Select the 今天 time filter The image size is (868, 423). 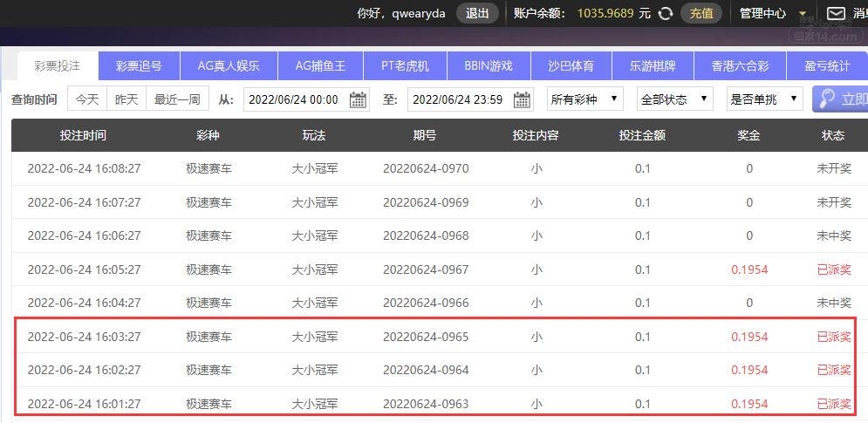[x=87, y=99]
